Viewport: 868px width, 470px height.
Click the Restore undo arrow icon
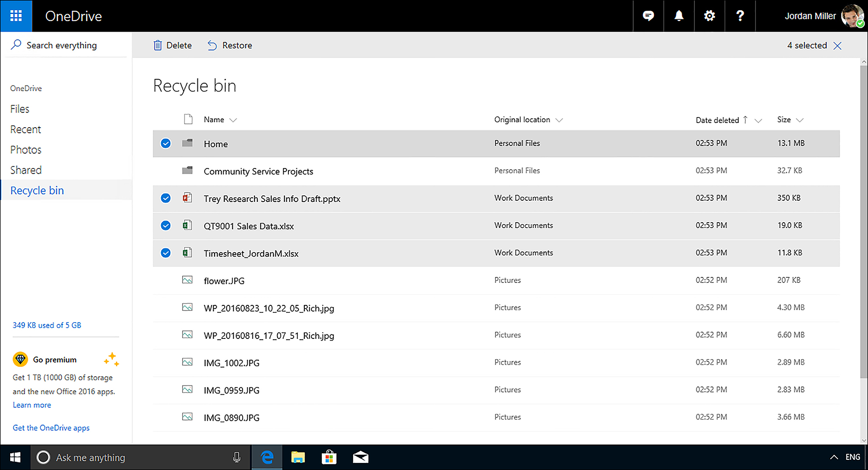212,45
